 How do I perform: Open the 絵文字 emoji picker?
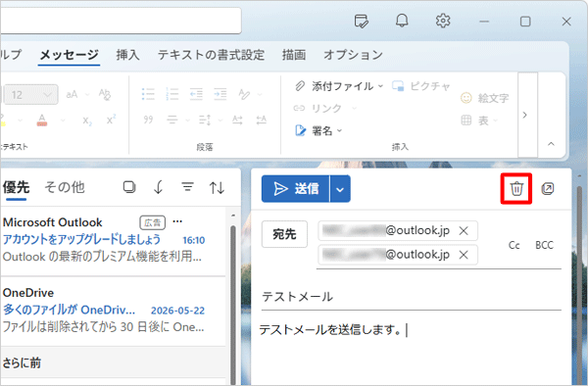pyautogui.click(x=484, y=98)
